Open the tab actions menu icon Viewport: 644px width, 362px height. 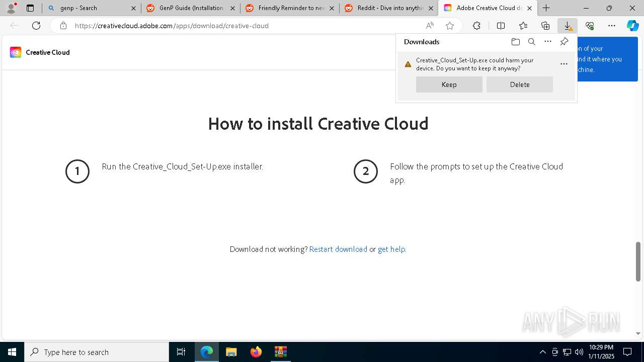pos(30,8)
